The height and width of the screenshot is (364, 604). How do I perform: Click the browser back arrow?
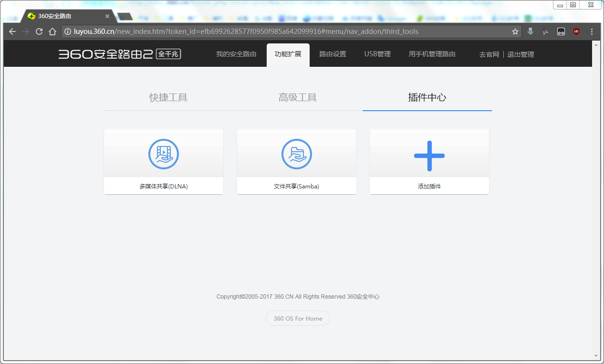pos(12,31)
